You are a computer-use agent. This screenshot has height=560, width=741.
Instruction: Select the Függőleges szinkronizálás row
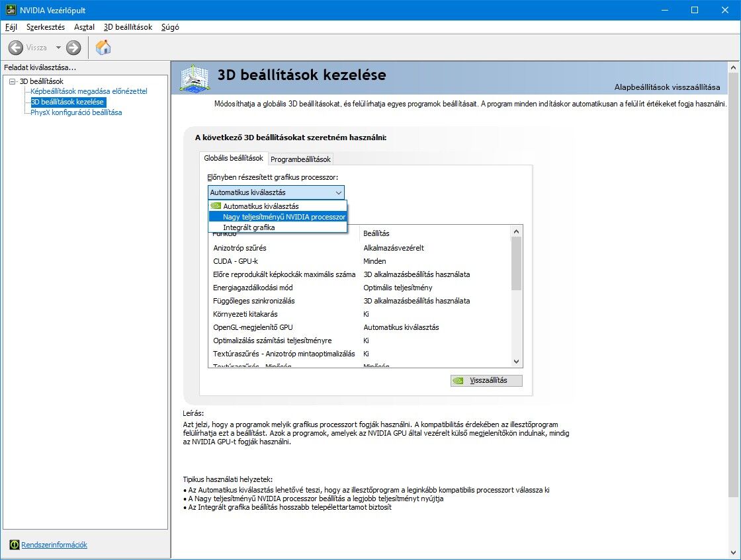[x=359, y=301]
